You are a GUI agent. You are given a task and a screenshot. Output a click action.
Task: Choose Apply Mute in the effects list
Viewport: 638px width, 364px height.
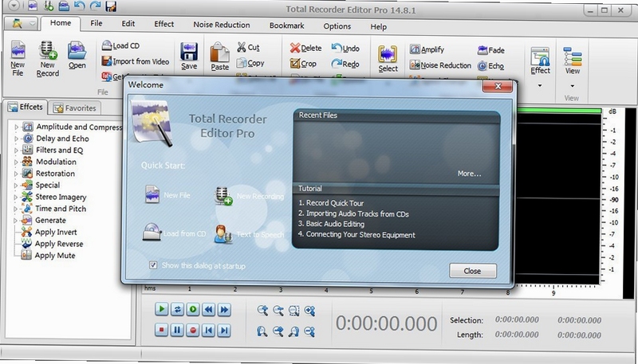click(55, 256)
